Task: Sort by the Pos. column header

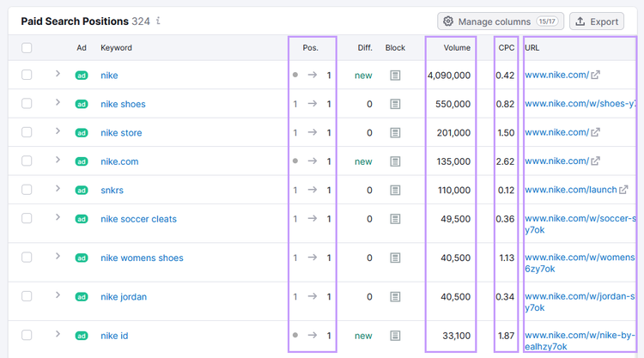Action: (311, 48)
